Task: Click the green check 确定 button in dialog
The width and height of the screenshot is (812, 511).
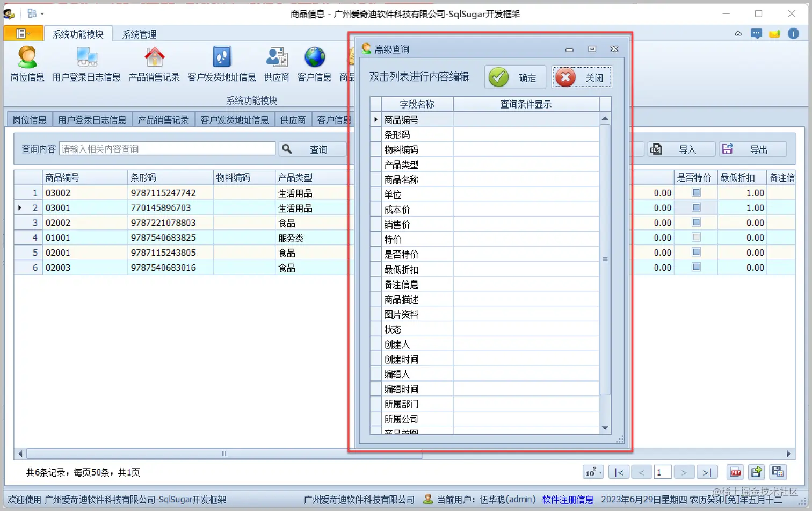Action: pyautogui.click(x=514, y=77)
